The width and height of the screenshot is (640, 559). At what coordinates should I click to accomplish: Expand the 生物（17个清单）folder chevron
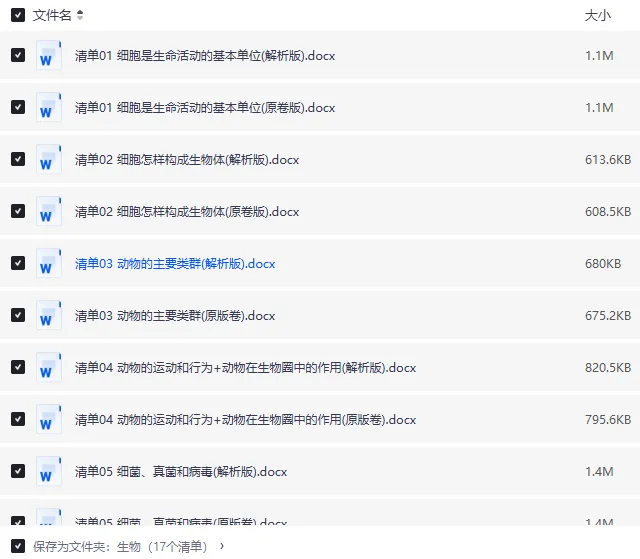point(222,546)
